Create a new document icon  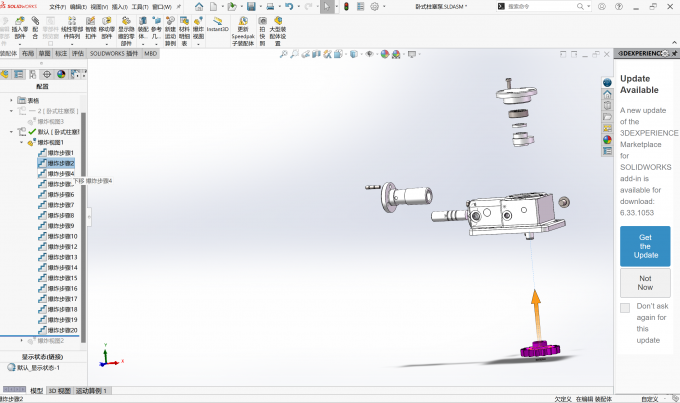click(213, 7)
